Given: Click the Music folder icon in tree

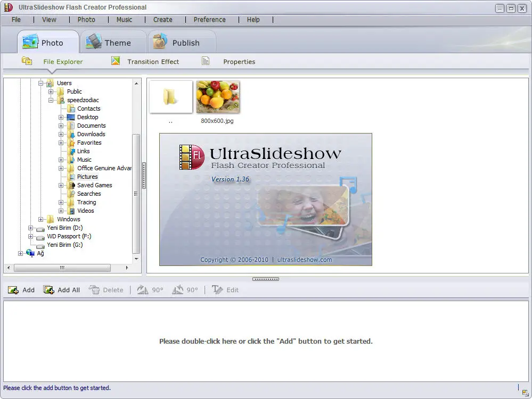Looking at the screenshot, I should pyautogui.click(x=71, y=160).
